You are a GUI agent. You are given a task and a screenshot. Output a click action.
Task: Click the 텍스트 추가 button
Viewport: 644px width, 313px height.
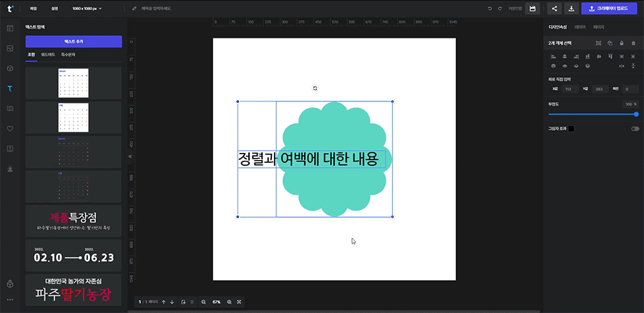click(73, 41)
